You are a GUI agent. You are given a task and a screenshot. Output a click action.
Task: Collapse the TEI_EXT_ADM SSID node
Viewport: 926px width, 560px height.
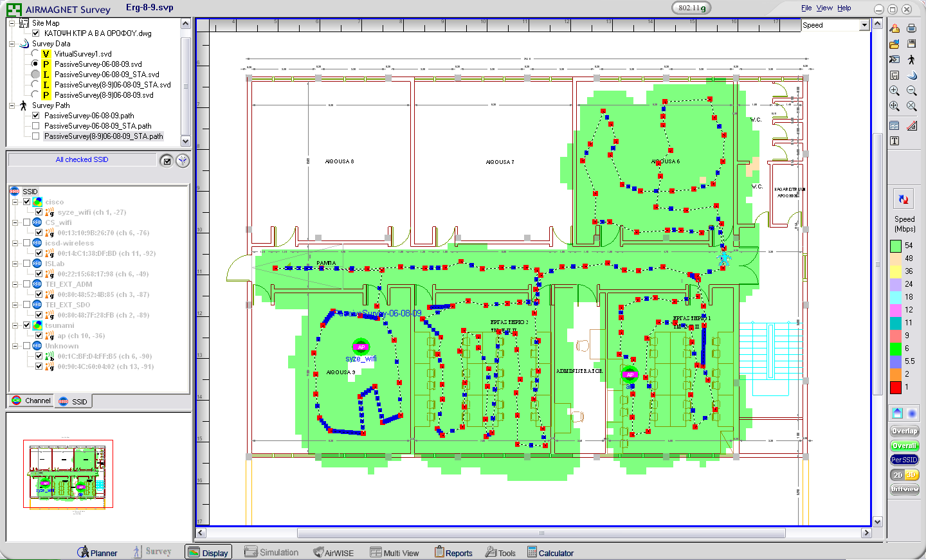coord(15,284)
